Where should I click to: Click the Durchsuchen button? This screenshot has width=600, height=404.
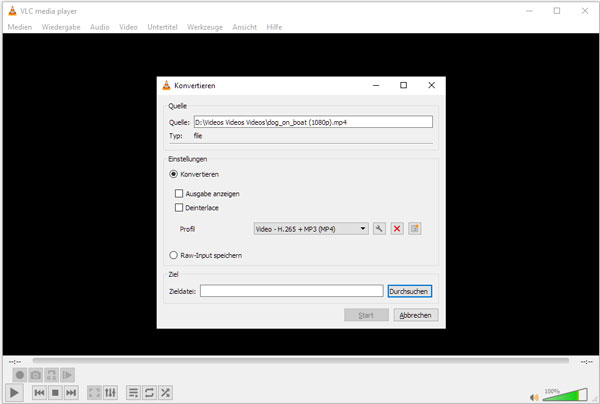[409, 291]
